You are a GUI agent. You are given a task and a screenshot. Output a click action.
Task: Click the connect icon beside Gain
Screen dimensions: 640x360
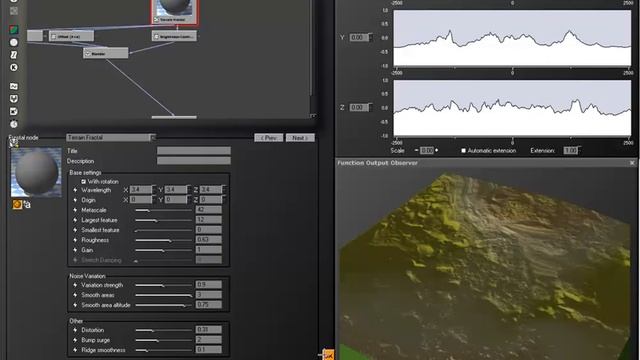click(75, 250)
